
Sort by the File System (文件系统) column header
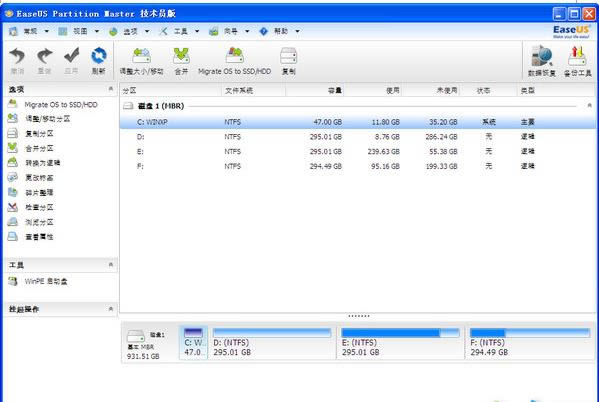pyautogui.click(x=253, y=91)
